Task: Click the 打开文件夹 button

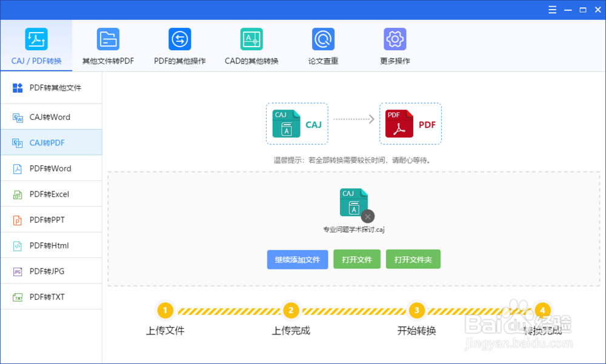Action: [413, 259]
